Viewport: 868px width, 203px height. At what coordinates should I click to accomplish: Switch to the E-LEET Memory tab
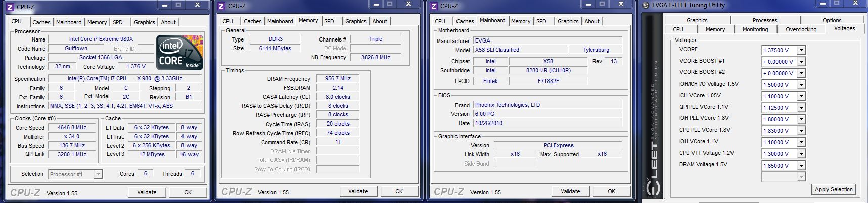coord(715,29)
